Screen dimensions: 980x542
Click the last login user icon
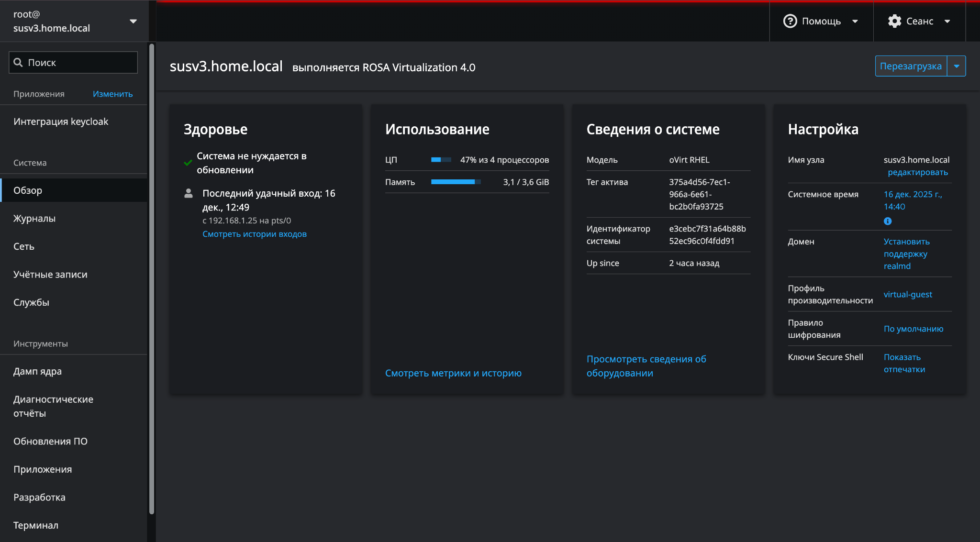(189, 193)
